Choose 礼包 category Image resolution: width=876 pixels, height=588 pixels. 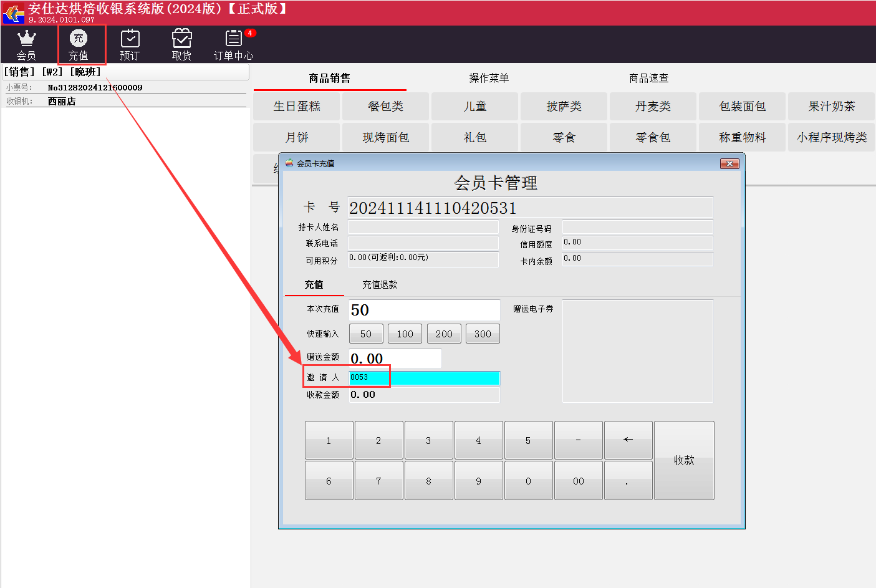point(475,137)
